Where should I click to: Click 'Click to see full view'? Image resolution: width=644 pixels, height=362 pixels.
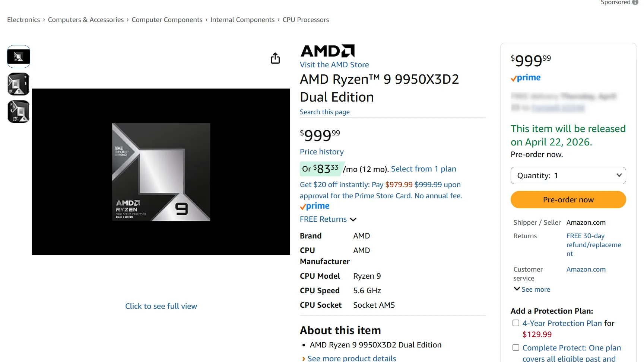click(161, 306)
